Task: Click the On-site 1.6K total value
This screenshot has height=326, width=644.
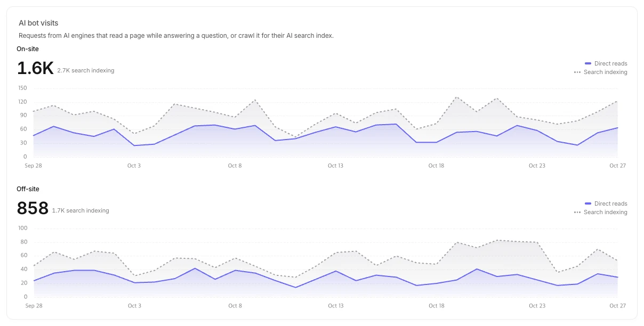Action: [x=35, y=68]
